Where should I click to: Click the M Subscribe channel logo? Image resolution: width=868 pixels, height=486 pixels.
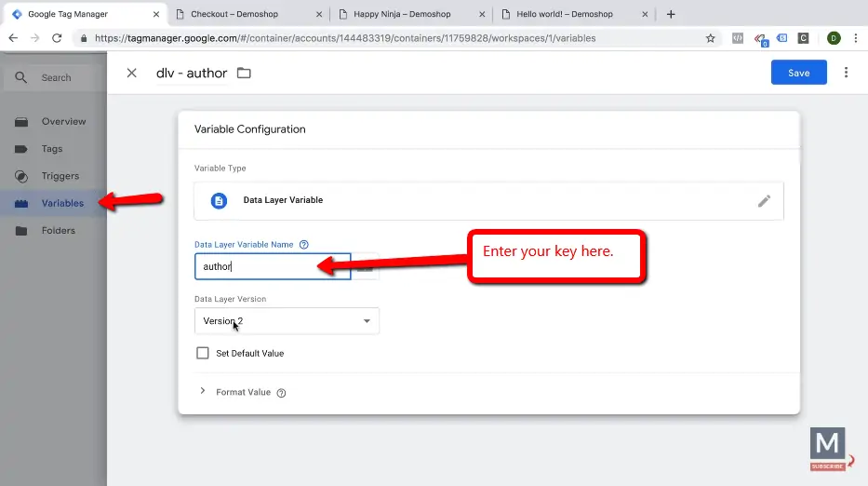click(828, 449)
